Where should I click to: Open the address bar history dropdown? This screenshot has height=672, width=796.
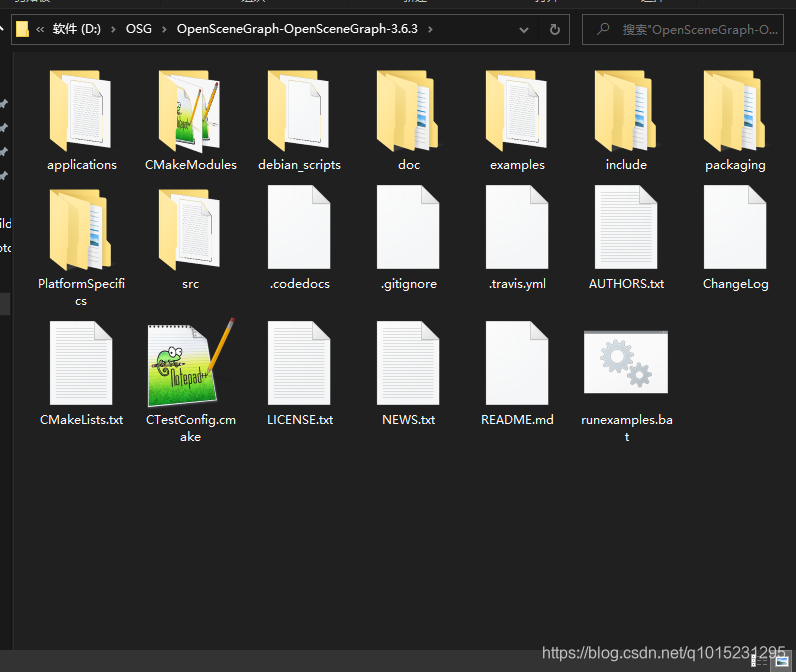[524, 29]
